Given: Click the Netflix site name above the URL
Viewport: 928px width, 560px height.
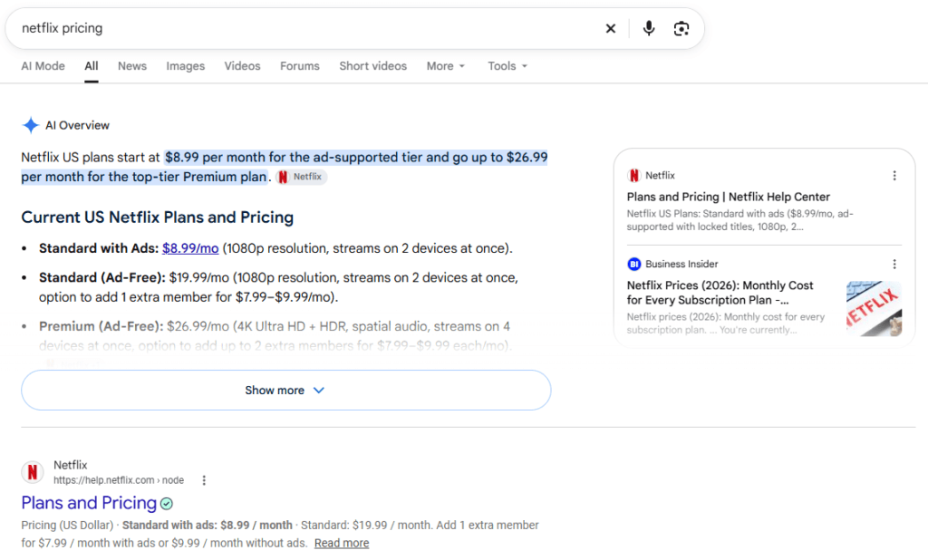Looking at the screenshot, I should coord(70,465).
